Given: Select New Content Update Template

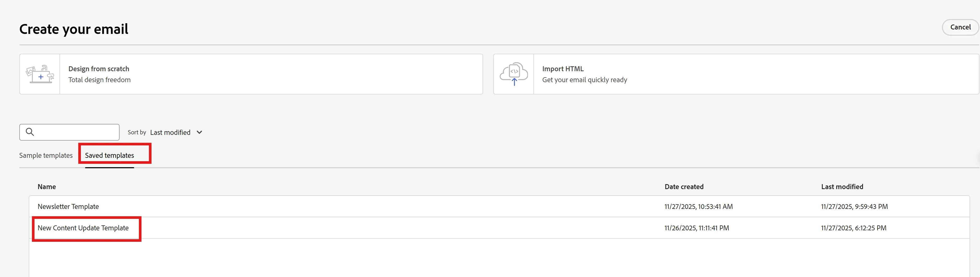Looking at the screenshot, I should click(83, 228).
